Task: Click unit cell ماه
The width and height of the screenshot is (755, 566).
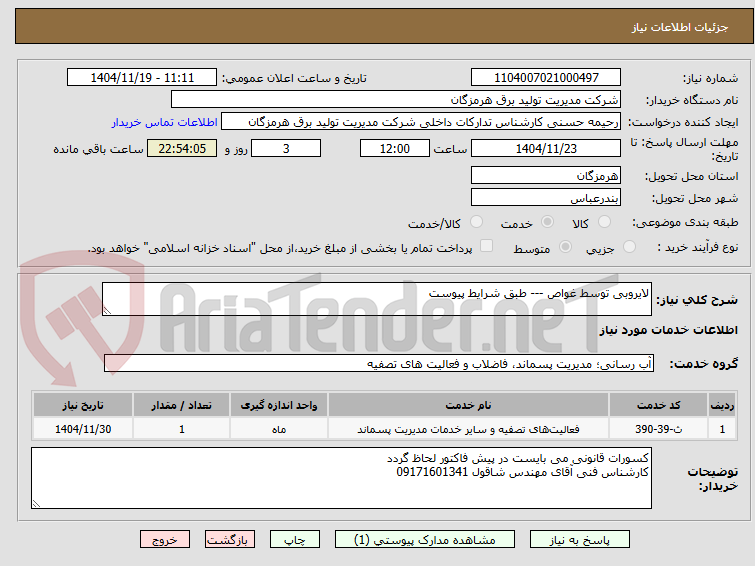Action: (279, 429)
